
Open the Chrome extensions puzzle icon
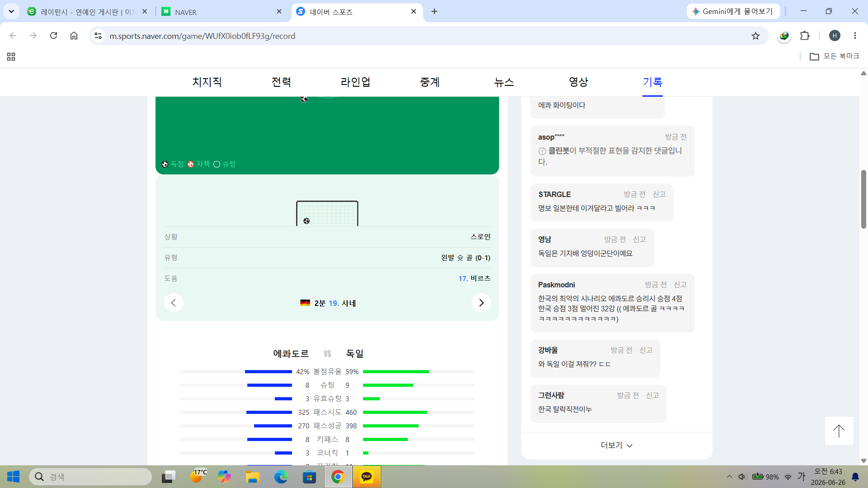point(805,36)
